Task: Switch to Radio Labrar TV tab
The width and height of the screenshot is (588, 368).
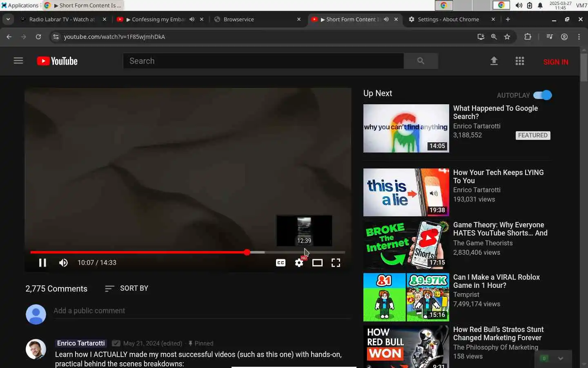Action: [62, 19]
